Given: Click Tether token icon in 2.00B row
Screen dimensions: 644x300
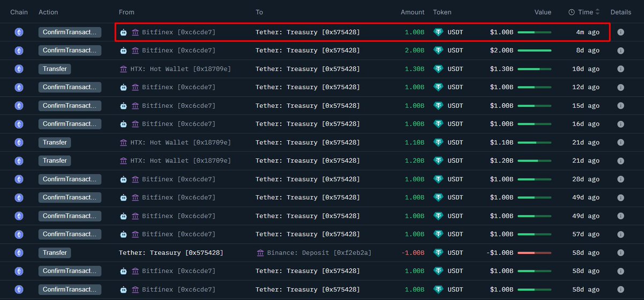Looking at the screenshot, I should (x=438, y=50).
